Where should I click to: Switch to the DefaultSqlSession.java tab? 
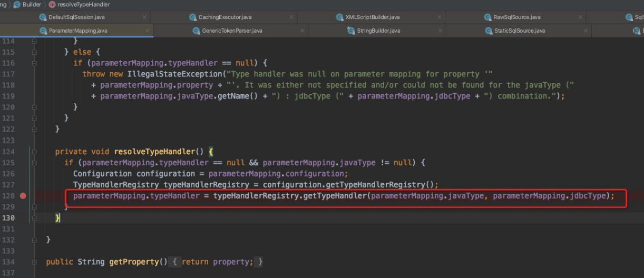76,17
